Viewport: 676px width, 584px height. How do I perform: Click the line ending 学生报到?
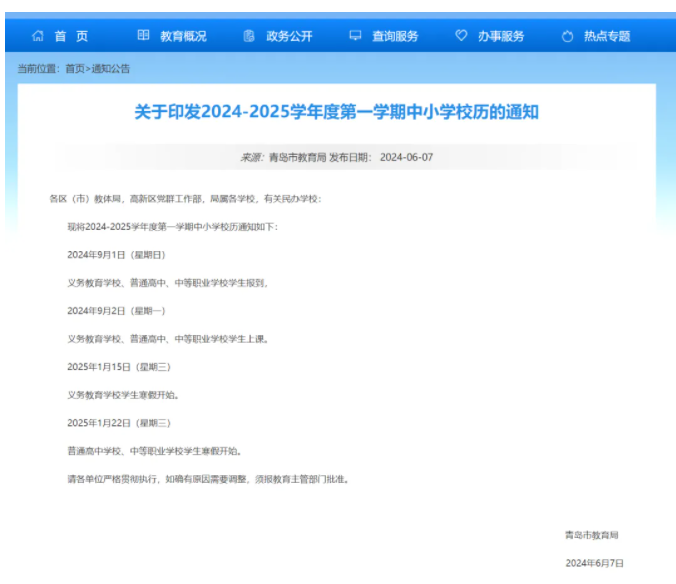[168, 283]
